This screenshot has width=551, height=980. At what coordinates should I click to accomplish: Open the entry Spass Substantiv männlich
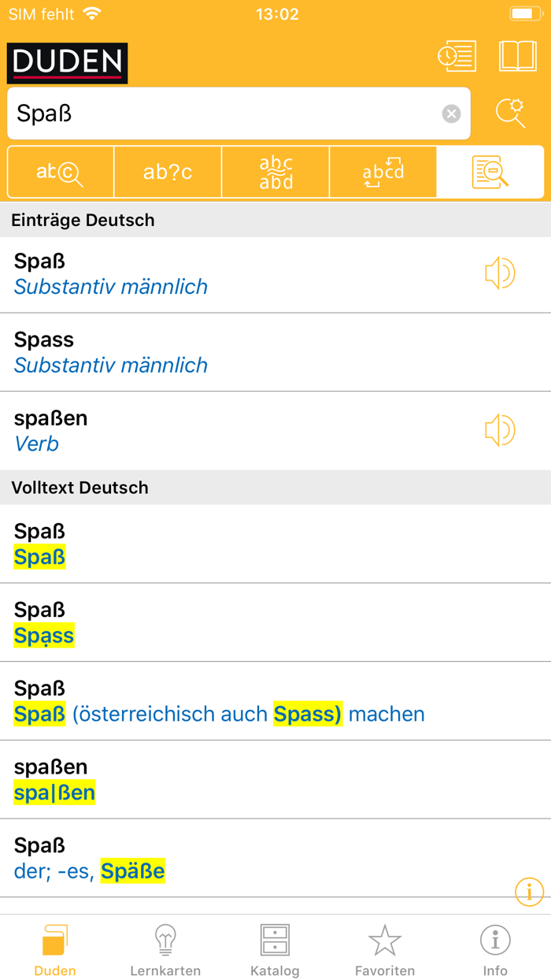236,352
